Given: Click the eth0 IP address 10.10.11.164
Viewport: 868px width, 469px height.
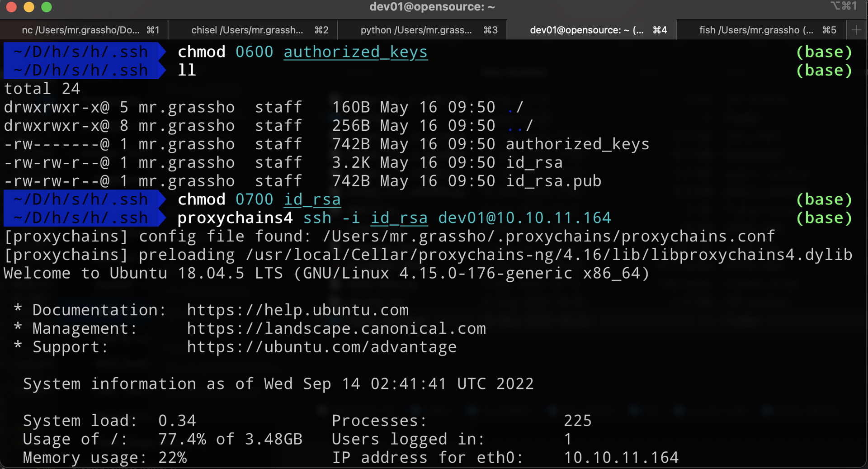Looking at the screenshot, I should (621, 458).
